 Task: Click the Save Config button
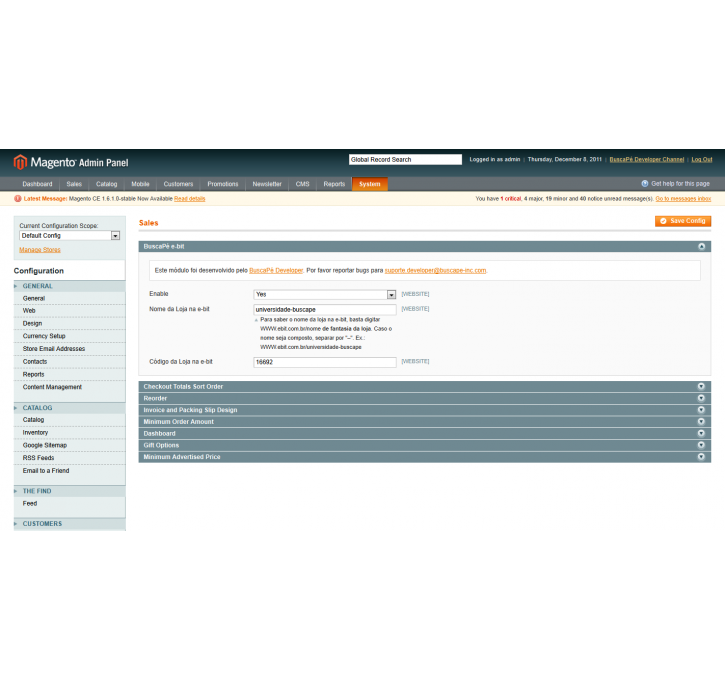pos(683,221)
